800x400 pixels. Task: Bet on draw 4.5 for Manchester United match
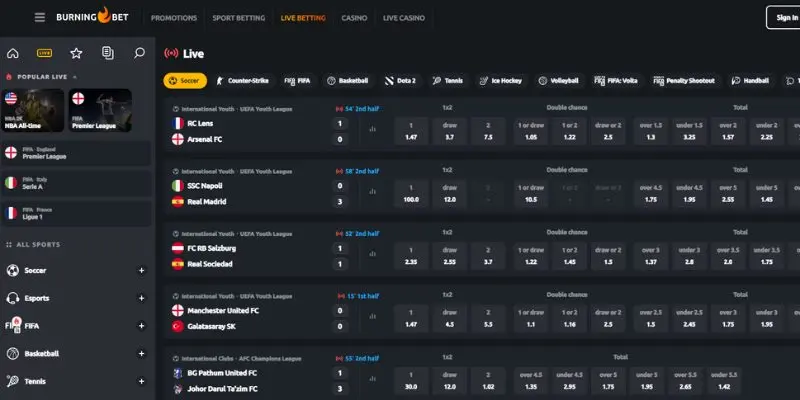click(449, 318)
